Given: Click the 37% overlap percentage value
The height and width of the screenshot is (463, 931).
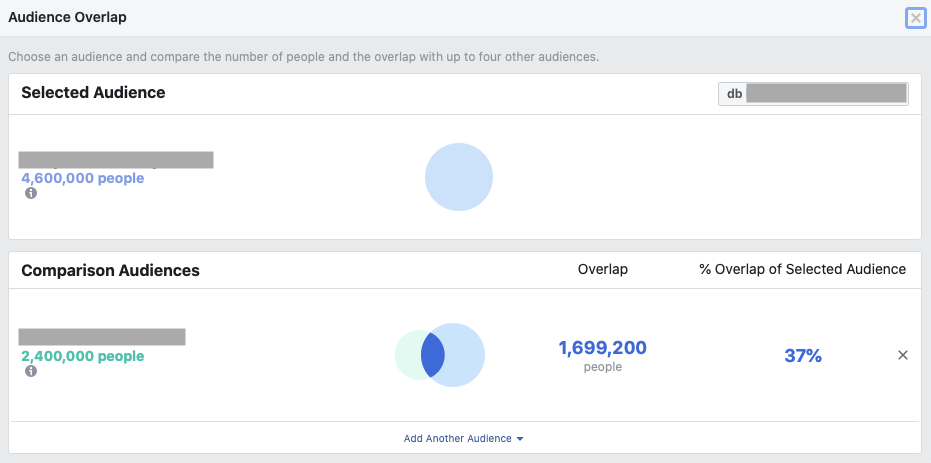Looking at the screenshot, I should (802, 356).
